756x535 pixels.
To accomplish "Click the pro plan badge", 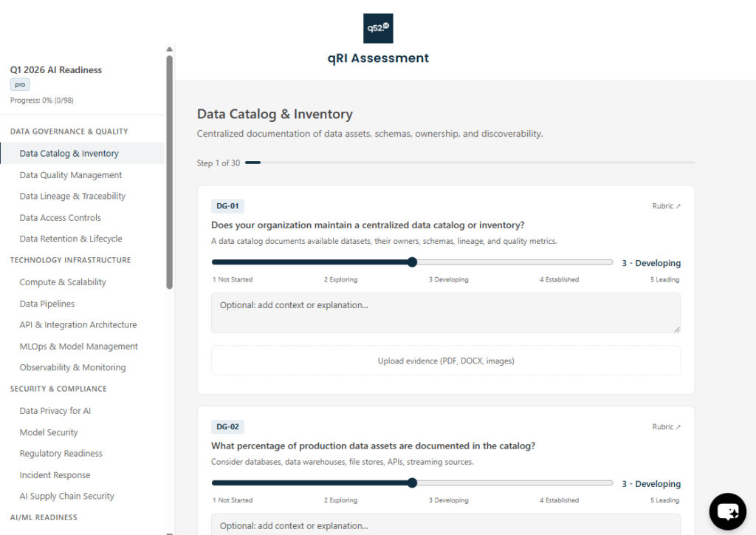I will (x=20, y=84).
